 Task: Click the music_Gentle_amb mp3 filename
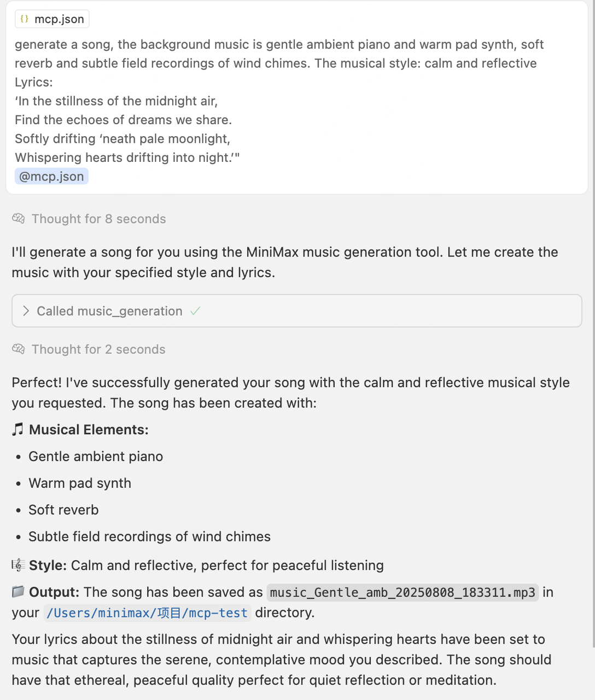click(402, 592)
